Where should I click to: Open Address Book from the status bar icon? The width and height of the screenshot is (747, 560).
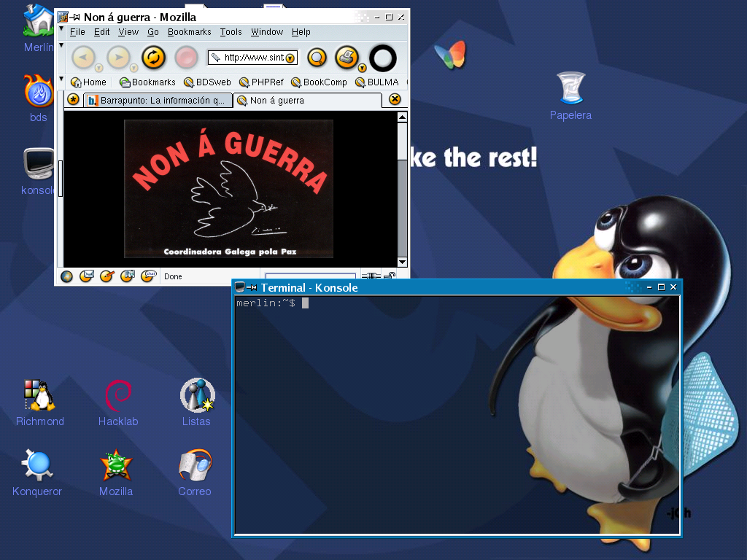128,276
